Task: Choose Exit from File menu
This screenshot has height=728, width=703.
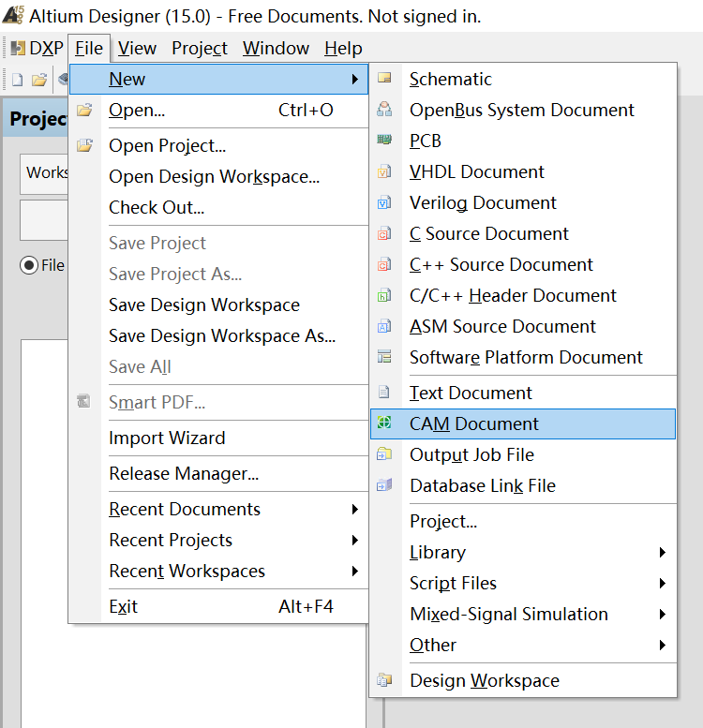Action: [x=218, y=606]
